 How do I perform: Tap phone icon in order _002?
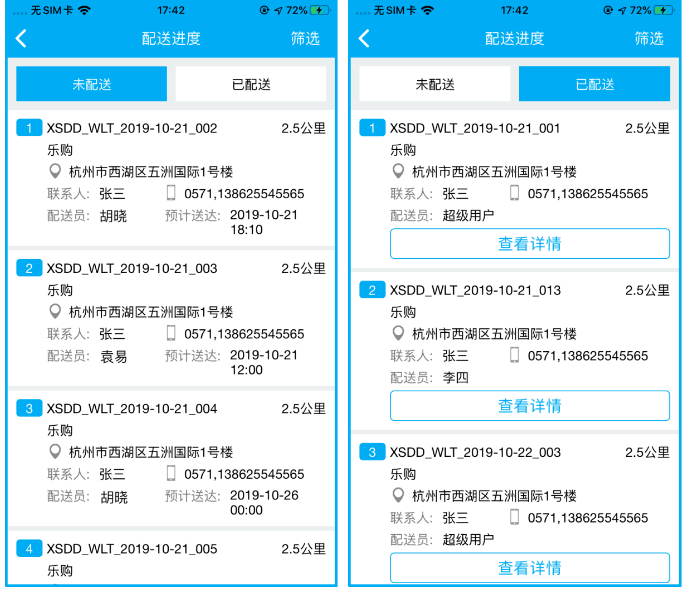click(171, 193)
